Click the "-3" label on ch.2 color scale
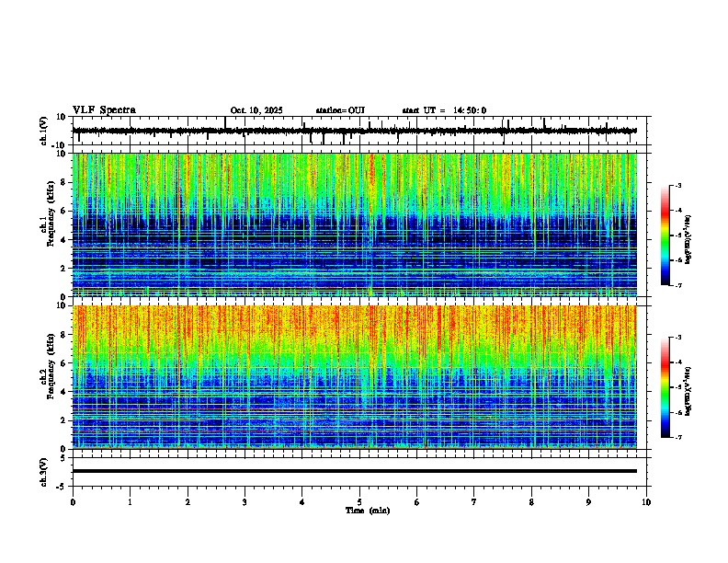728x563 pixels. point(678,338)
